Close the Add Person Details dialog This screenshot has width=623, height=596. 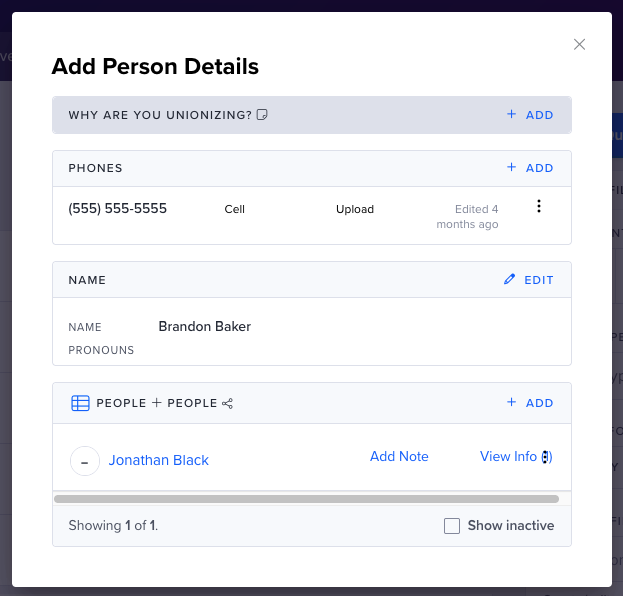579,45
